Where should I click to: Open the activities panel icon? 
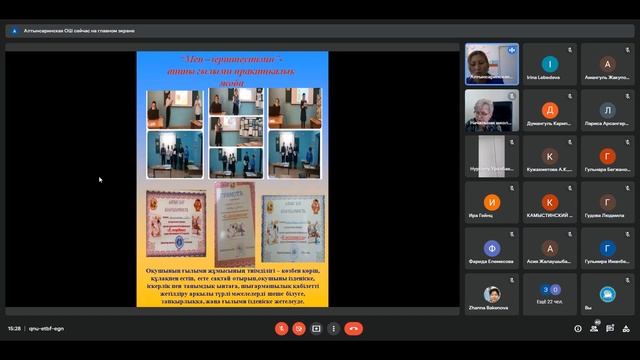tap(626, 329)
